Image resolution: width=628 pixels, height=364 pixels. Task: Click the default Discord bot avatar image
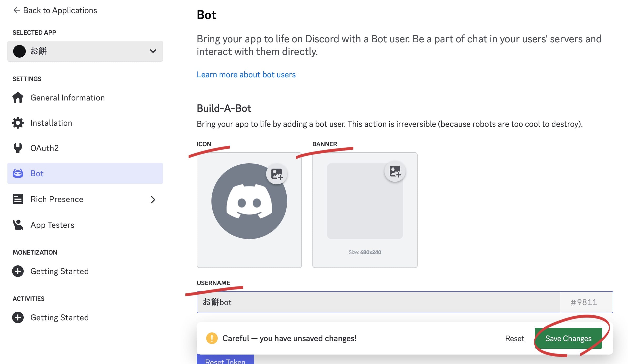[x=249, y=201]
